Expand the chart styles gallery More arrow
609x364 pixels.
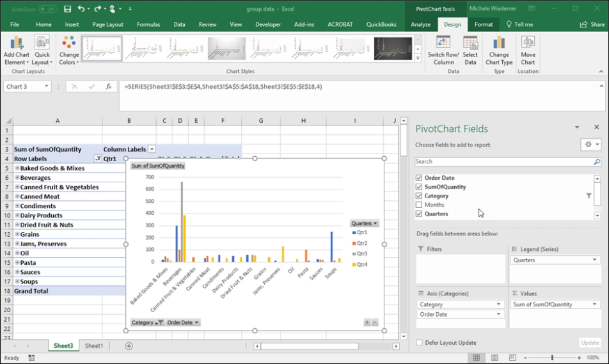click(418, 59)
